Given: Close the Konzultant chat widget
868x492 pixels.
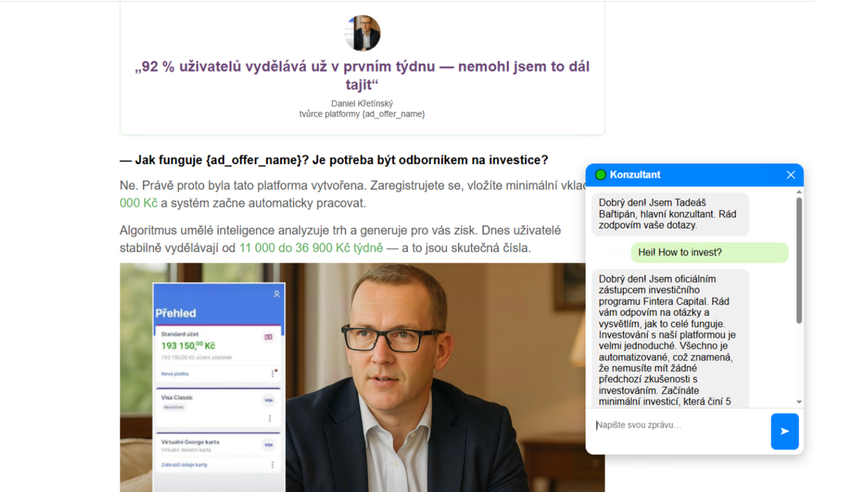Looking at the screenshot, I should pos(790,175).
